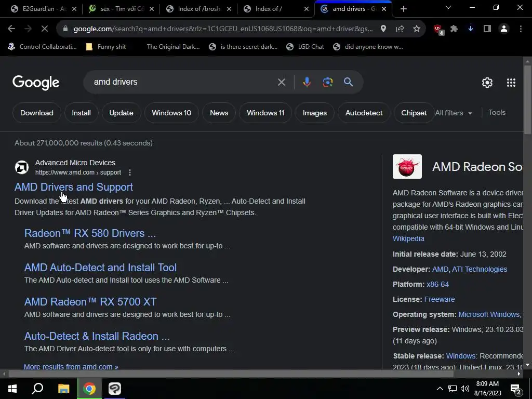The height and width of the screenshot is (399, 532).
Task: Close the 'amd drivers' tab
Action: coord(384,9)
